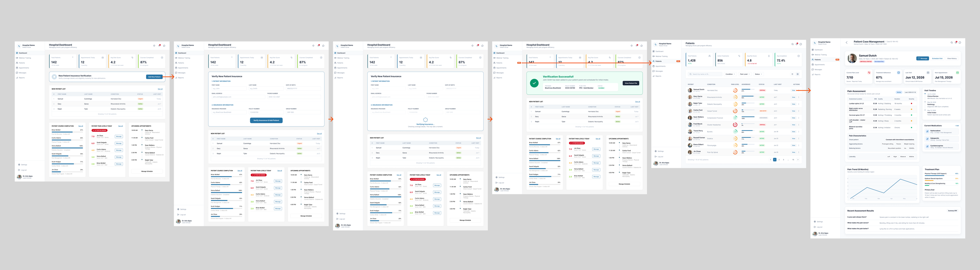Image resolution: width=980 pixels, height=270 pixels.
Task: Click the bell icon in the Patients frame header
Action: click(x=797, y=44)
